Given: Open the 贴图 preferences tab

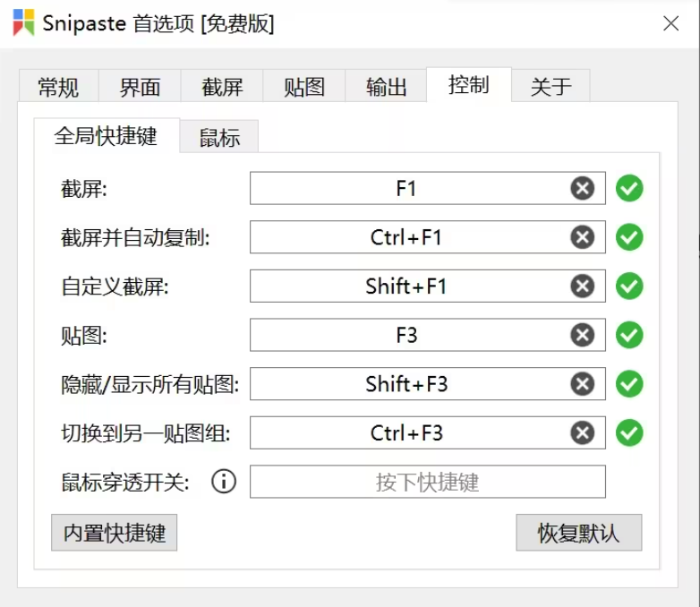Looking at the screenshot, I should click(x=304, y=87).
